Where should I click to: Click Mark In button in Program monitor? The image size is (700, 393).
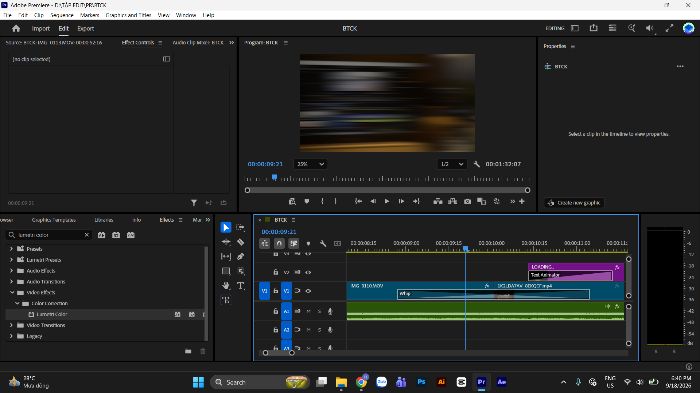point(322,201)
